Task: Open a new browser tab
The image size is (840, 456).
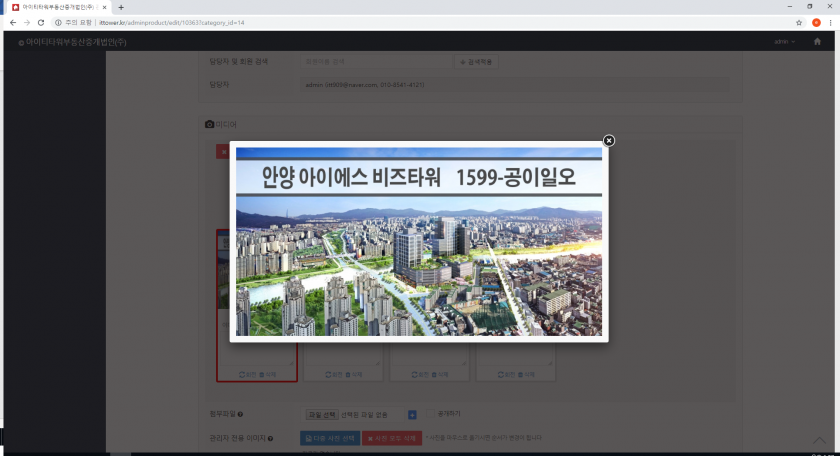Action: [121, 7]
